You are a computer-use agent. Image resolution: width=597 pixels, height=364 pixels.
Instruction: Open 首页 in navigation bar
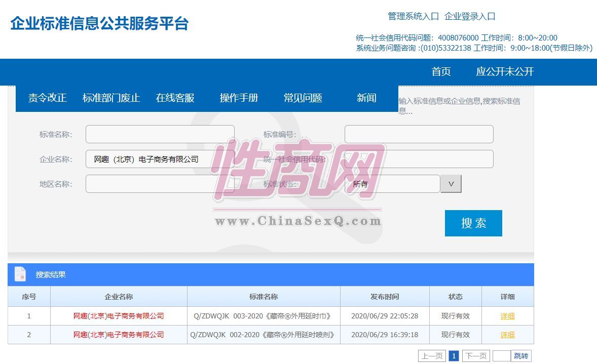[441, 72]
